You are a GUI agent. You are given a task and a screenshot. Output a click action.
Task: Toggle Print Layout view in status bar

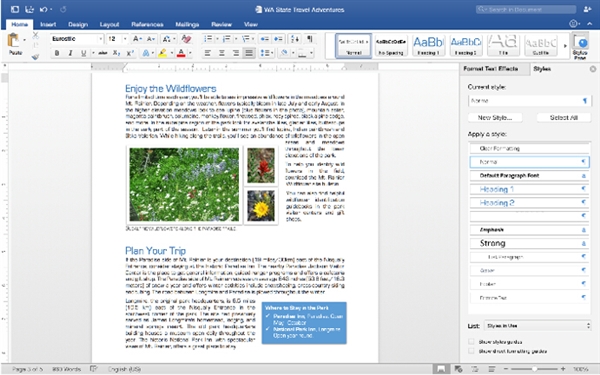click(441, 369)
